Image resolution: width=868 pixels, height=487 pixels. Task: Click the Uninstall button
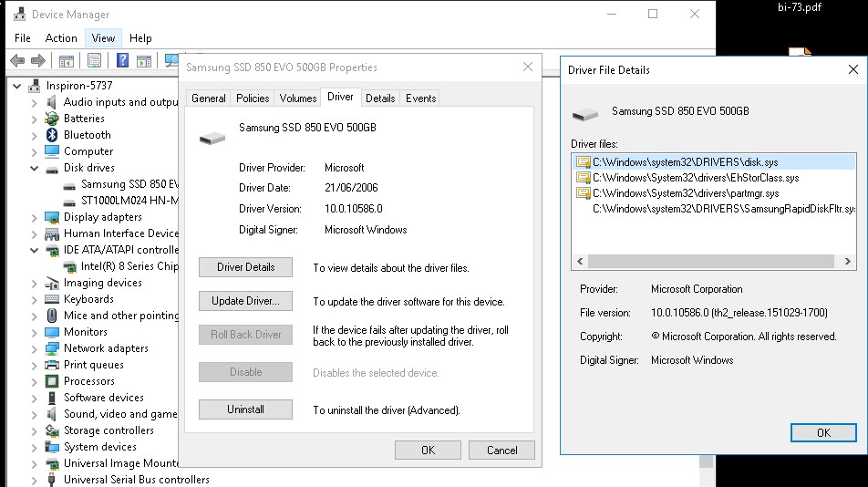coord(246,409)
